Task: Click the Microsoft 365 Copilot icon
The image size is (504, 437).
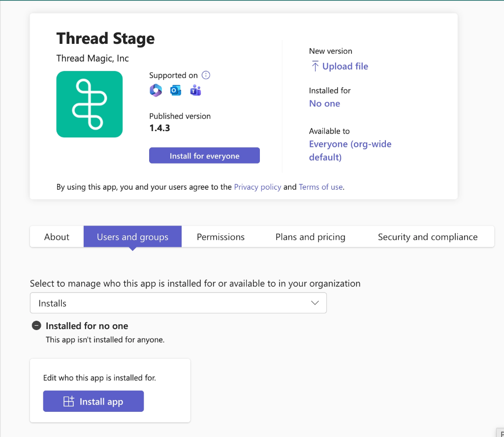Action: pos(156,91)
